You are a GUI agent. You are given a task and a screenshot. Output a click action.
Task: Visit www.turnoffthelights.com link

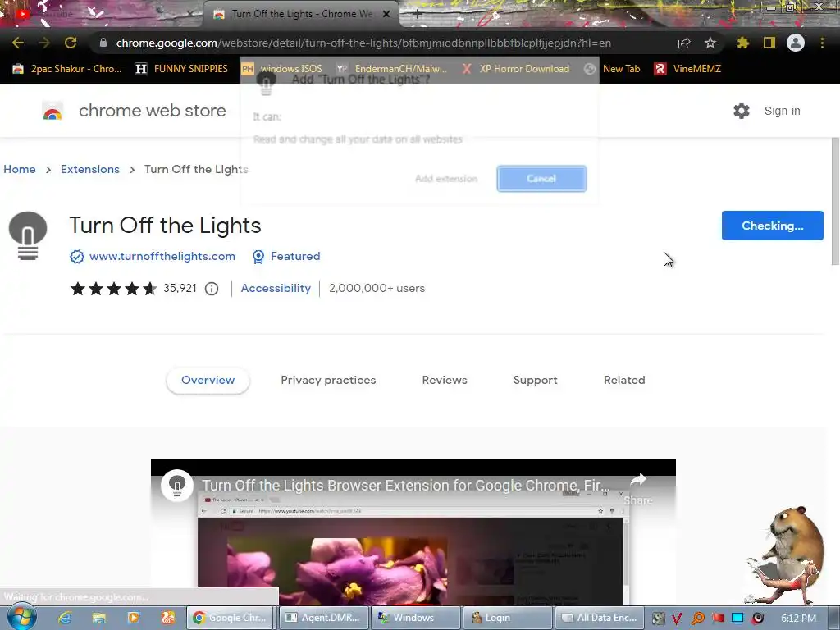pyautogui.click(x=162, y=256)
